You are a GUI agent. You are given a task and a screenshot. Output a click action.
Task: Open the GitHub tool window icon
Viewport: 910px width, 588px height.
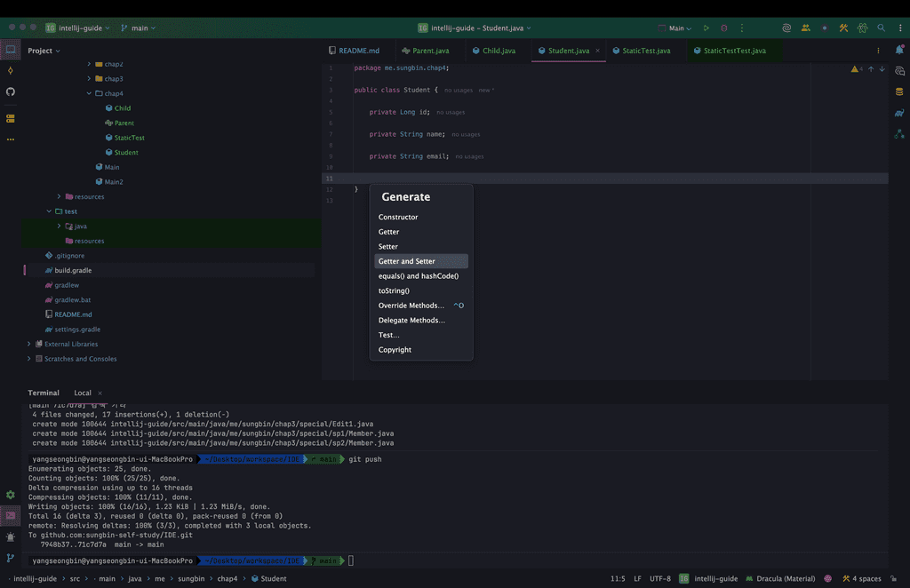coord(11,91)
